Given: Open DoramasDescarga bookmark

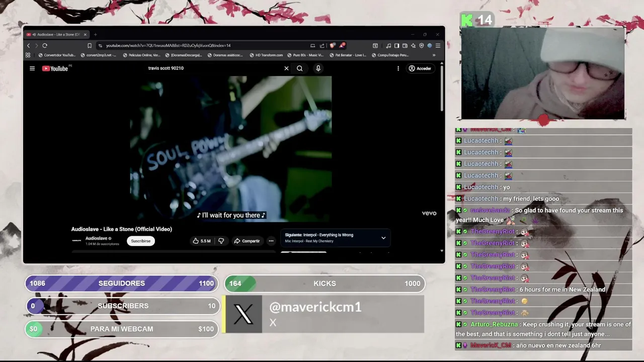Looking at the screenshot, I should [184, 55].
